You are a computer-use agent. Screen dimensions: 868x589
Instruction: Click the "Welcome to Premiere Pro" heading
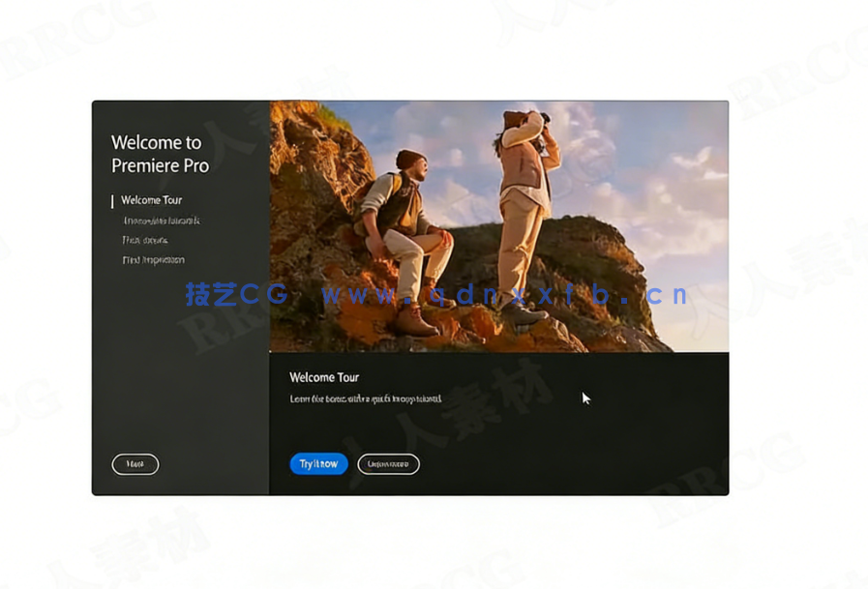(x=160, y=154)
